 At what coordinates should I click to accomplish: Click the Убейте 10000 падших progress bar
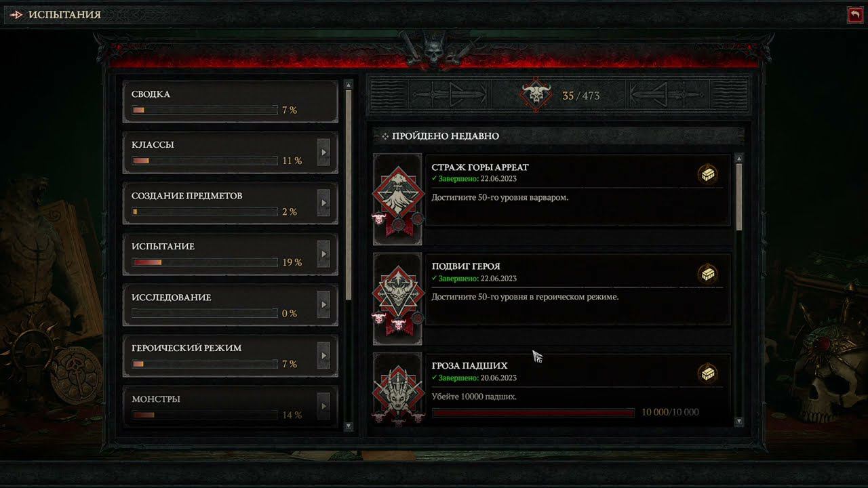pos(533,412)
